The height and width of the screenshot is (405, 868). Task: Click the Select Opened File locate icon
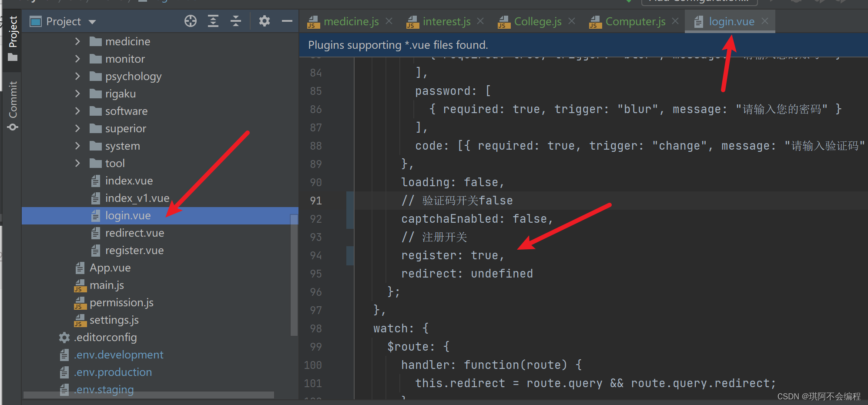click(191, 21)
